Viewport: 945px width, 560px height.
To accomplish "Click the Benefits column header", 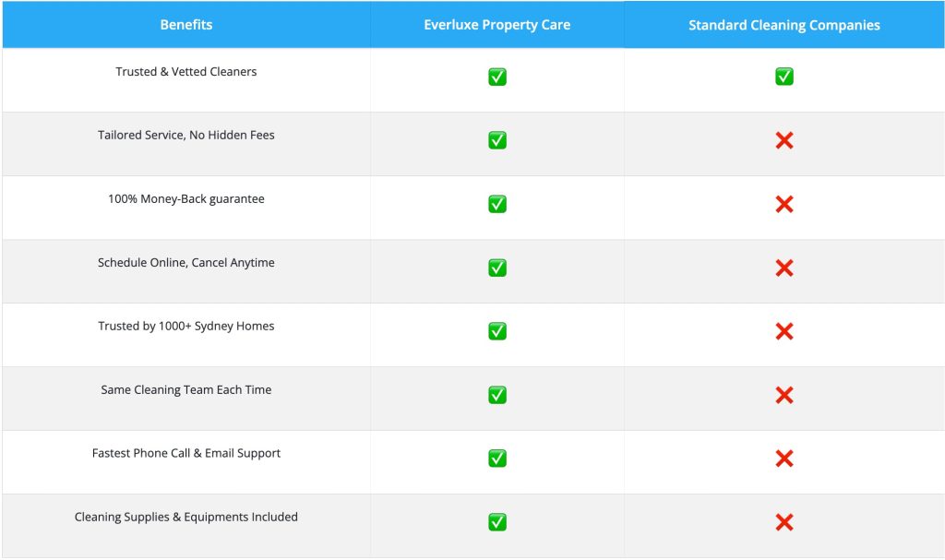I will point(186,25).
